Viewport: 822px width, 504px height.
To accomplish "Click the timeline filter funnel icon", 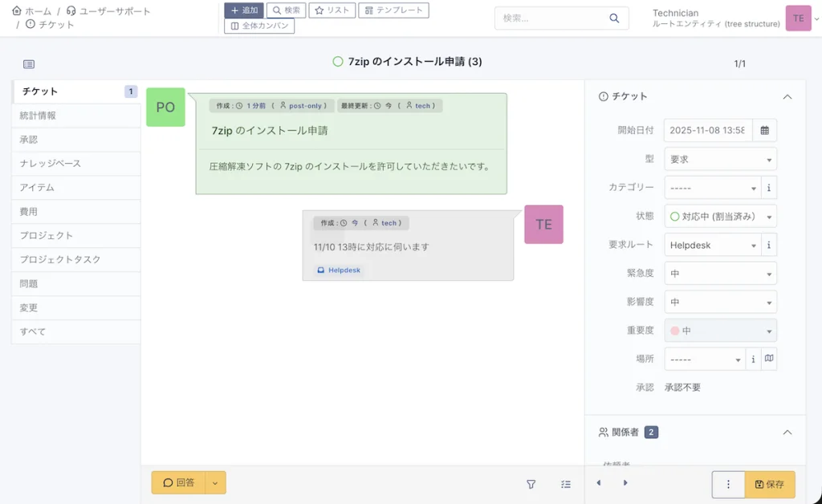I will (531, 484).
